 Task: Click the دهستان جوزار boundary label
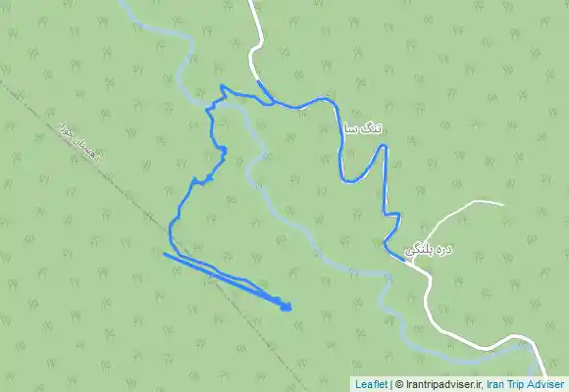pos(78,142)
